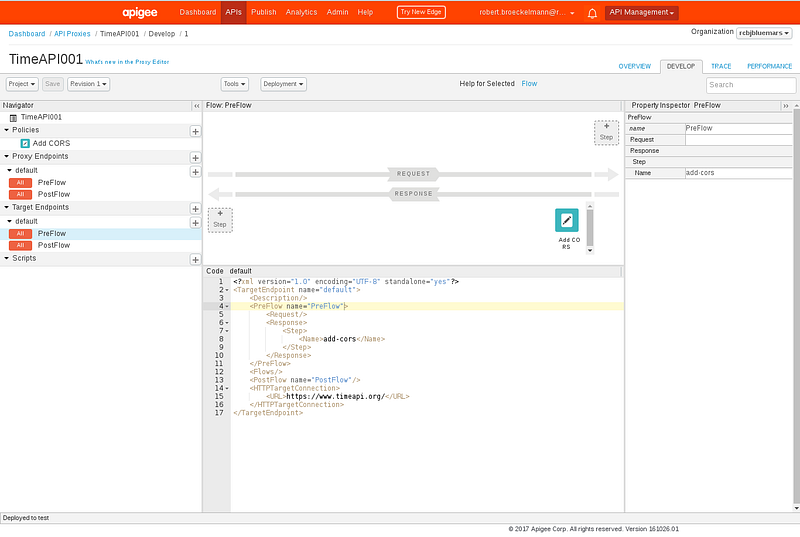Viewport: 800px width, 537px height.
Task: Click the Add CORS policy icon in Navigator
Action: (x=24, y=143)
